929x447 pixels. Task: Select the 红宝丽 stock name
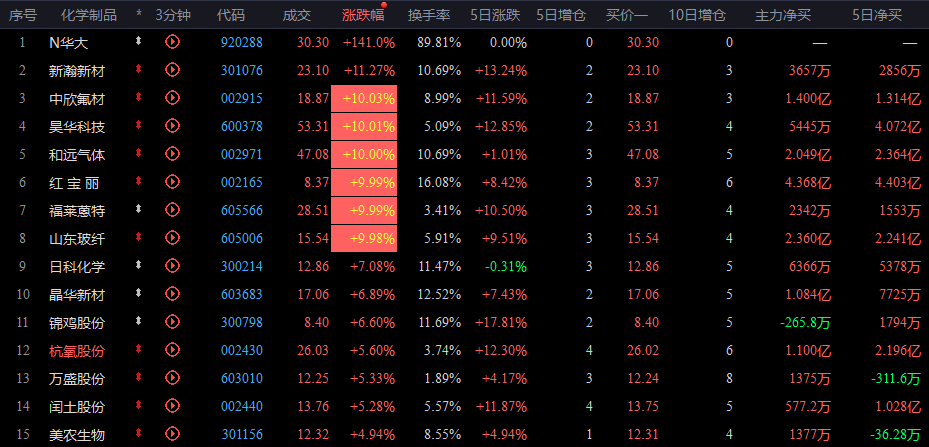click(74, 183)
